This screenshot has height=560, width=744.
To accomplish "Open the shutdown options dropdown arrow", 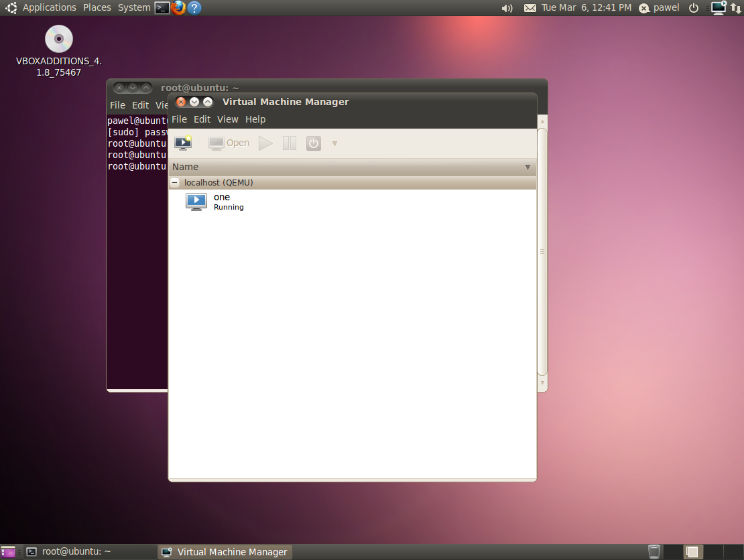I will click(x=334, y=143).
